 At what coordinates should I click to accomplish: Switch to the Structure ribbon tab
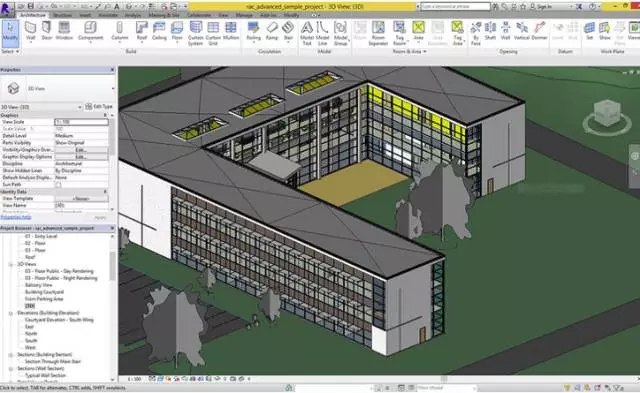click(62, 15)
